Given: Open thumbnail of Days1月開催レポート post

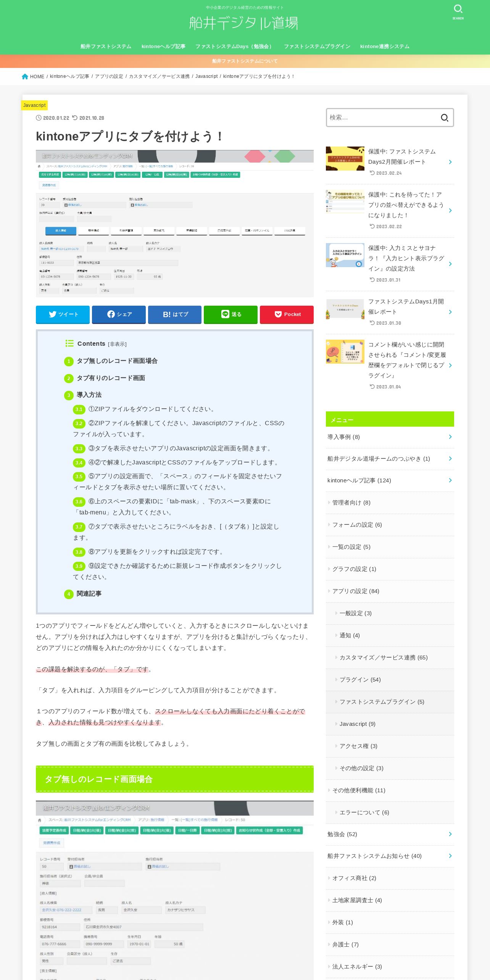Looking at the screenshot, I should (345, 308).
